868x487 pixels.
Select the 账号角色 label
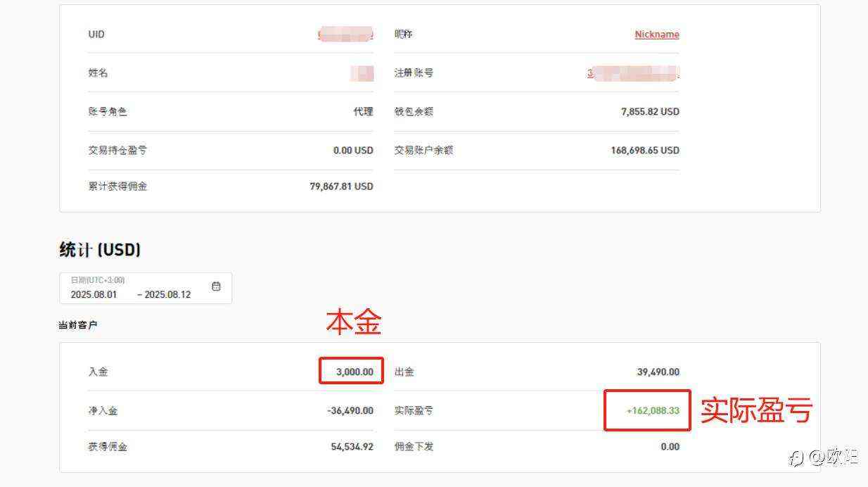pyautogui.click(x=108, y=112)
